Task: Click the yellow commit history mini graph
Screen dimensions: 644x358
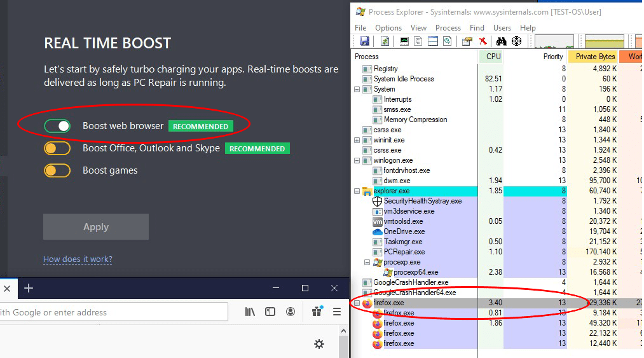Action: coord(604,41)
